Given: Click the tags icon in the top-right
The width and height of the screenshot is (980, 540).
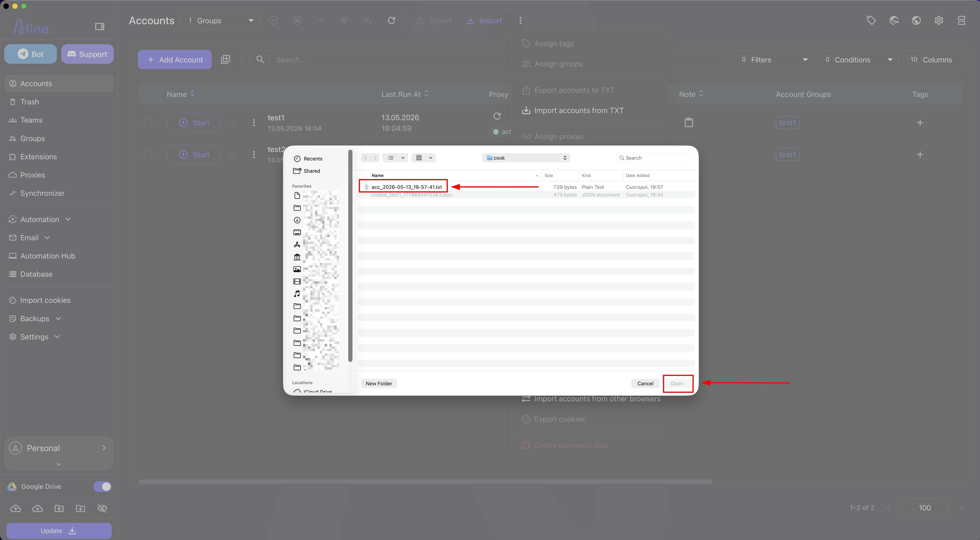Looking at the screenshot, I should [x=871, y=20].
